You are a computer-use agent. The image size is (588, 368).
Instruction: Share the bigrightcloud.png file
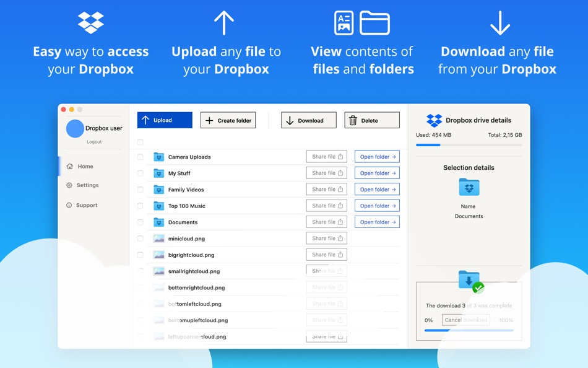[x=327, y=255]
